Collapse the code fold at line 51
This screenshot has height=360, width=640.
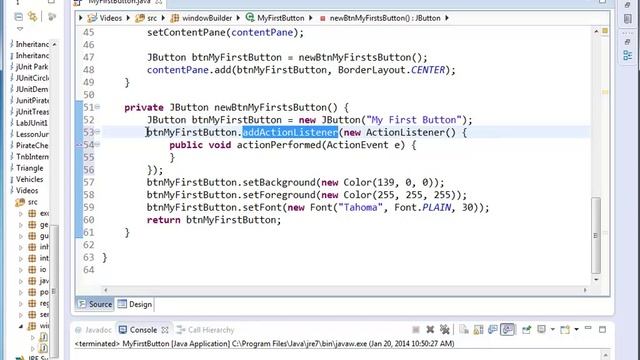pyautogui.click(x=98, y=107)
